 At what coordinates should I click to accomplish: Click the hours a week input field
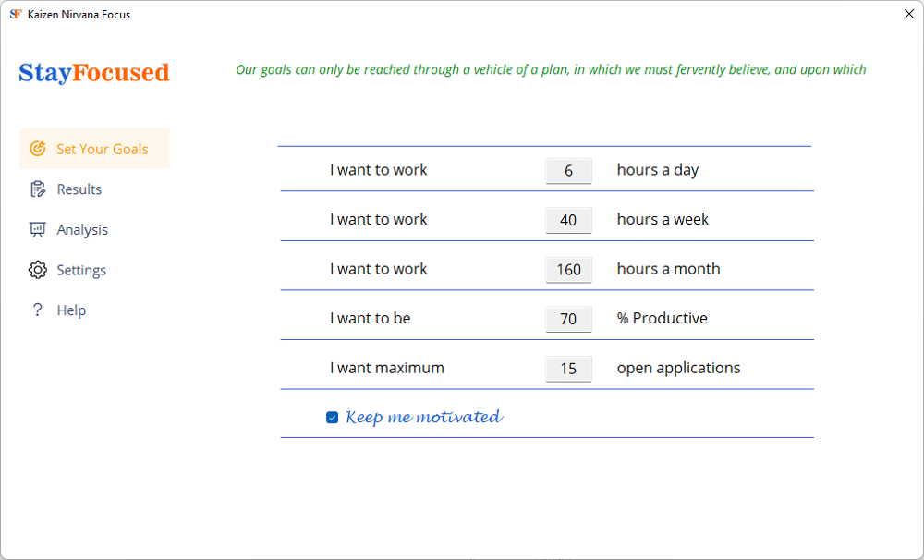(568, 220)
